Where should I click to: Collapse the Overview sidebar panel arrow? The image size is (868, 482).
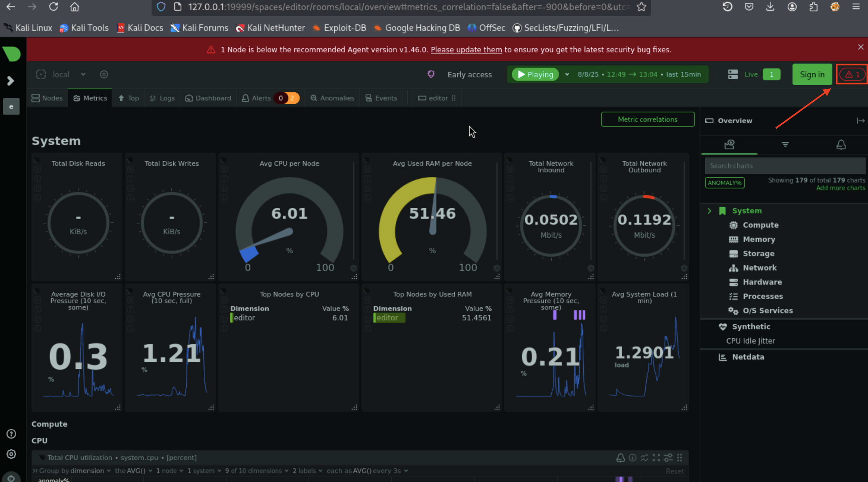pyautogui.click(x=860, y=121)
